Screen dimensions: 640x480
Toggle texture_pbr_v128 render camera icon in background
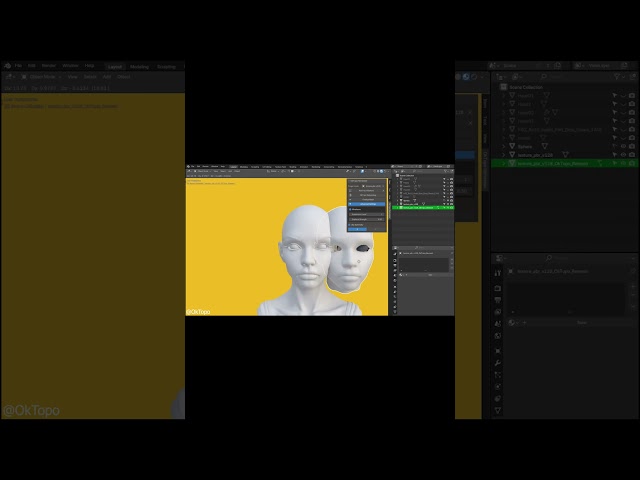click(632, 155)
